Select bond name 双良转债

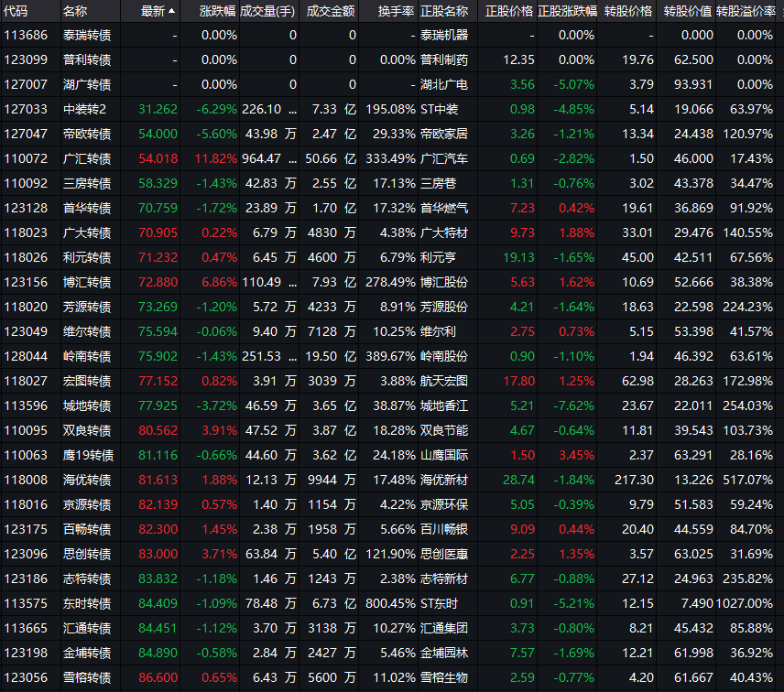[x=87, y=431]
